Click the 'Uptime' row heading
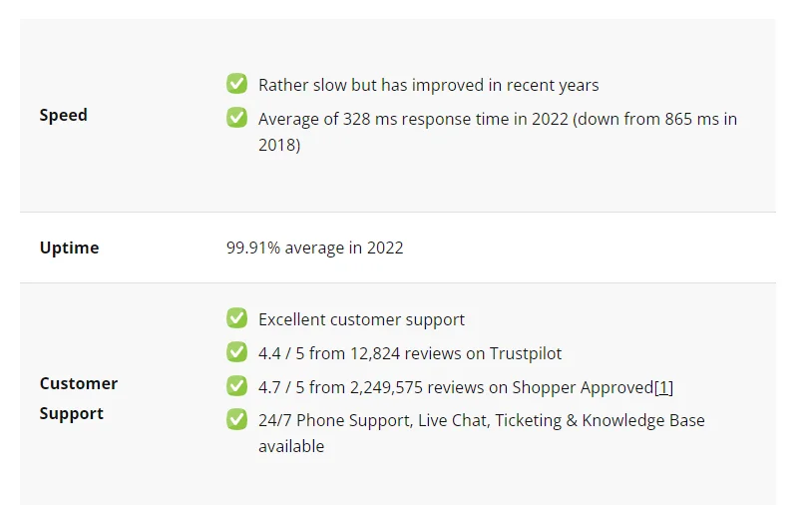 69,248
